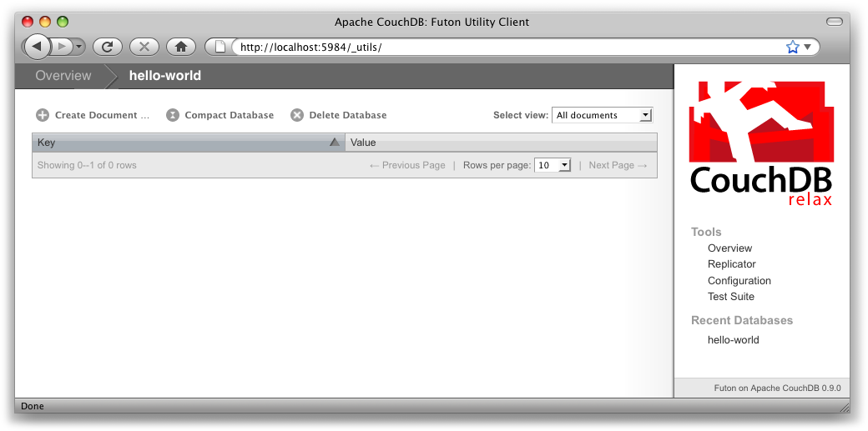Open Configuration in the Tools sidebar
The image size is (868, 431).
pos(739,281)
